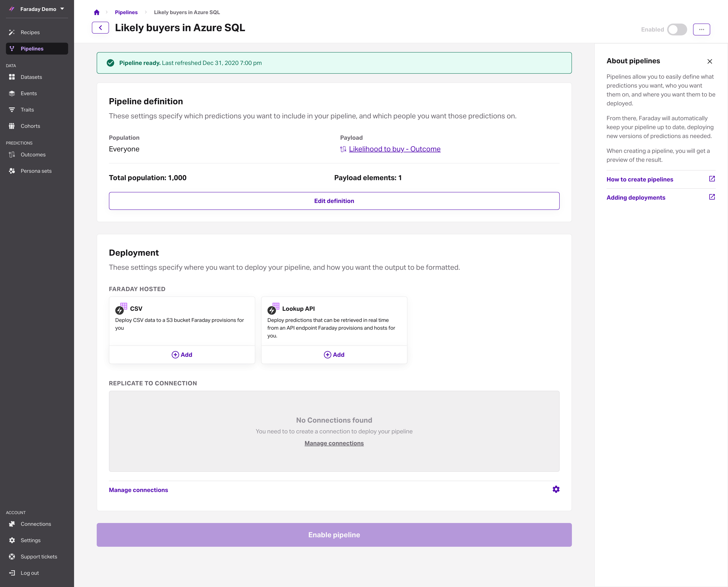
Task: Click the Enable pipeline button
Action: coord(334,535)
